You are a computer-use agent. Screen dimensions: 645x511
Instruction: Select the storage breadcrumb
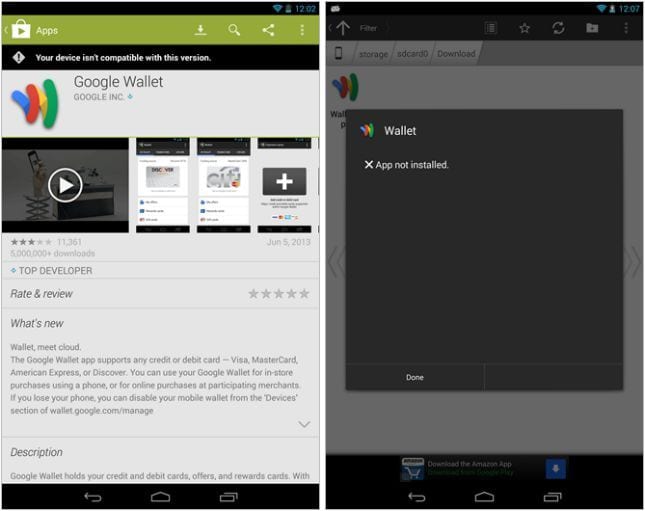(x=373, y=54)
